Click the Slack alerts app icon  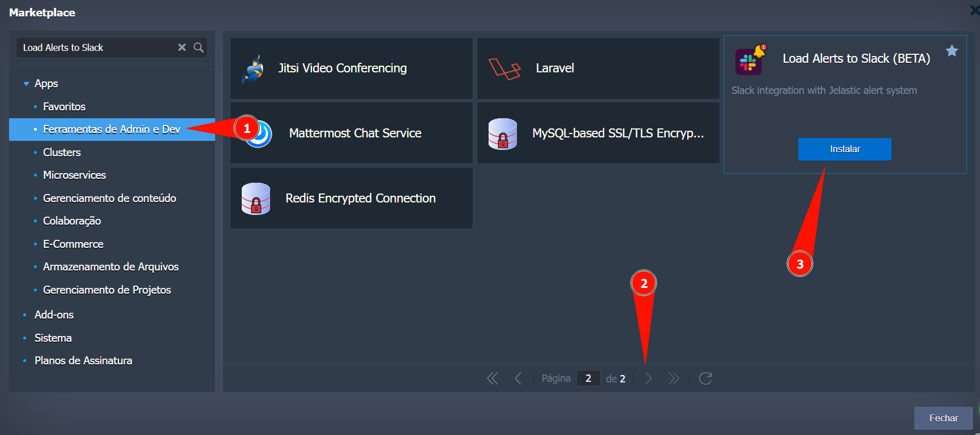pos(750,60)
